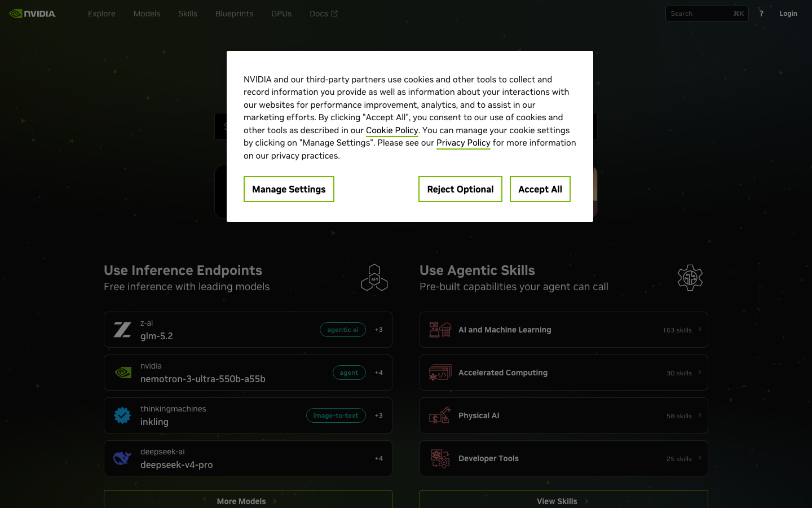Select the agent tag
This screenshot has width=812, height=508.
pyautogui.click(x=349, y=373)
